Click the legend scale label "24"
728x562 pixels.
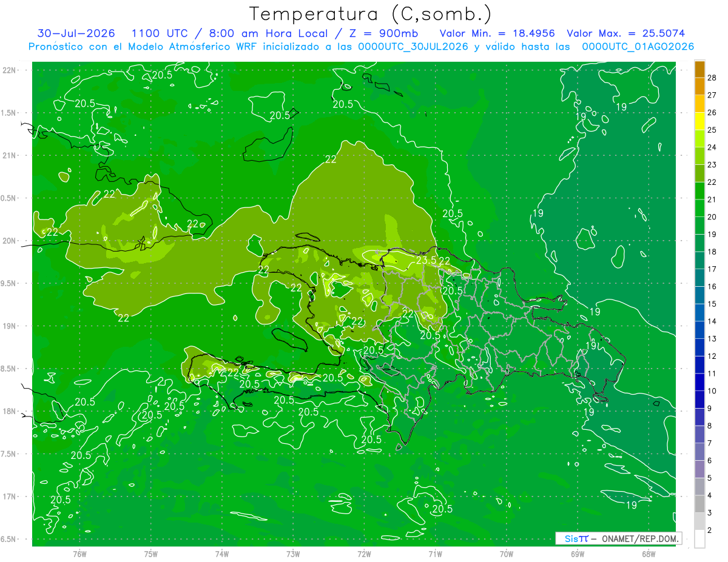click(712, 147)
